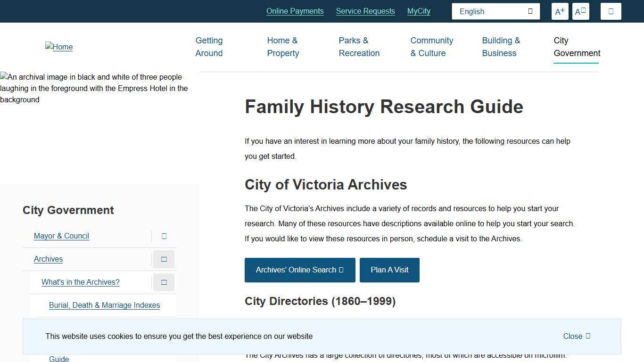Click the close icon beside the Close label
644x362 pixels.
click(587, 335)
